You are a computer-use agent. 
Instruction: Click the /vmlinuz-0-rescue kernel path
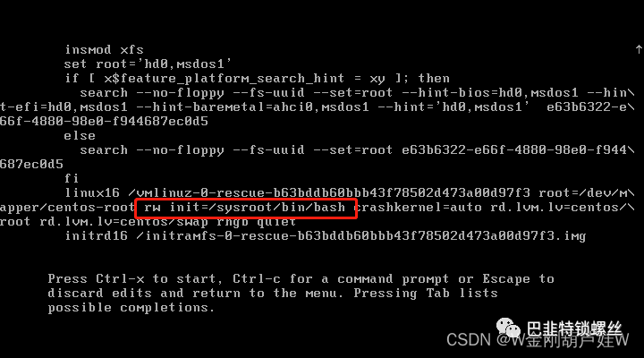coord(329,192)
